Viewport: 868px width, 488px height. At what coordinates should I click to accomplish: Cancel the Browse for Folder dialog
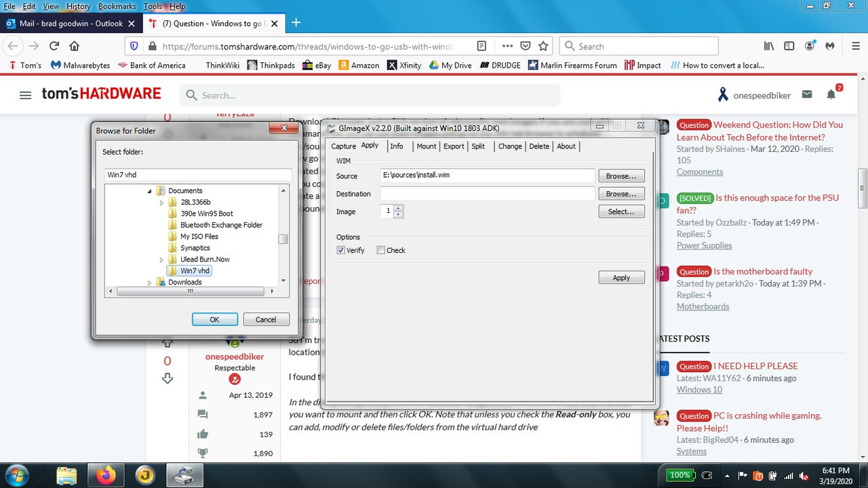coord(266,320)
